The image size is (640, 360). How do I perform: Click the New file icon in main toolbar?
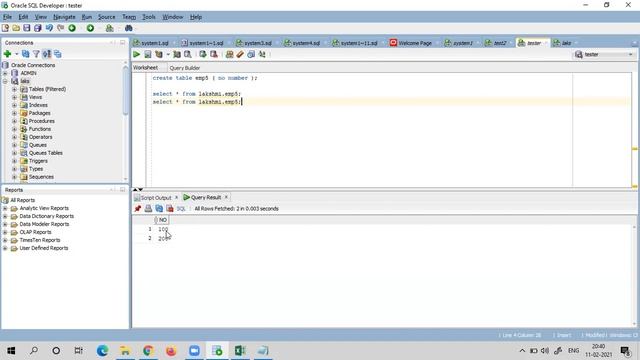5,28
